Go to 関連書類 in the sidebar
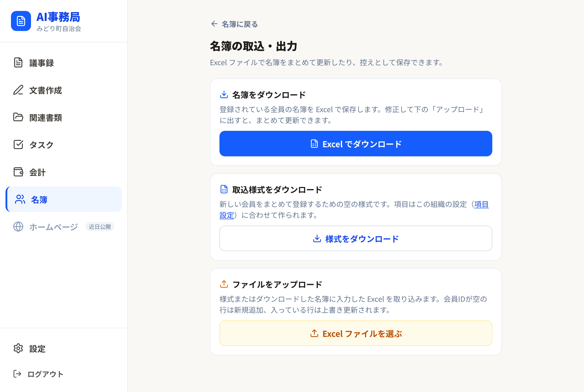 64,117
